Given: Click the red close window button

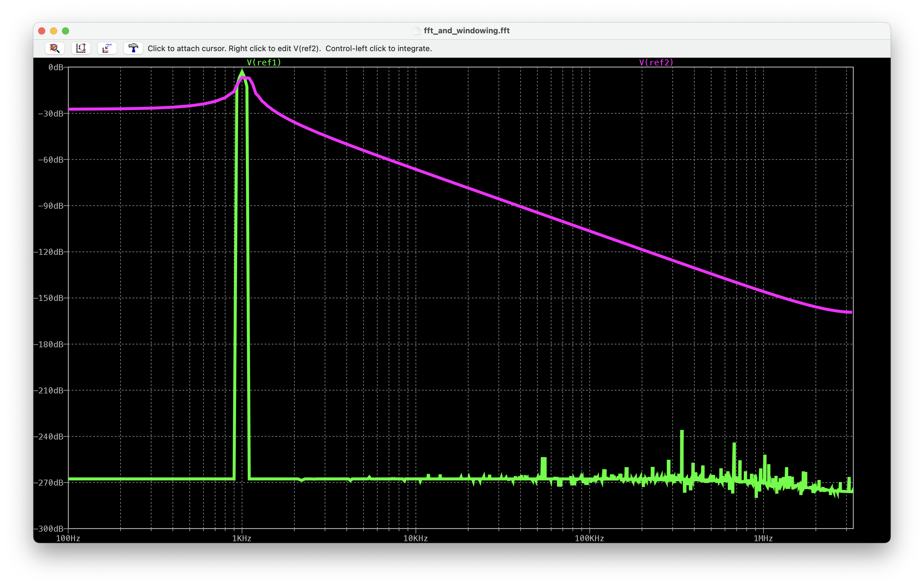Looking at the screenshot, I should [x=42, y=31].
